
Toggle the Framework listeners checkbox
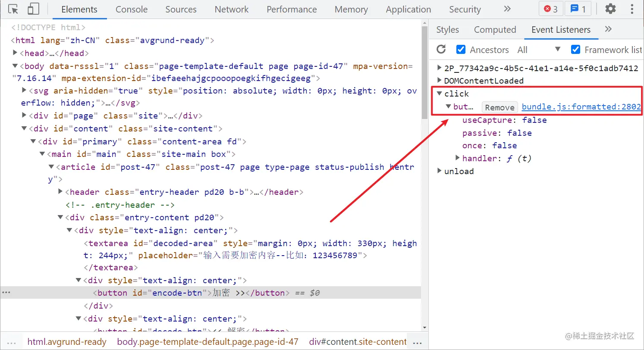point(575,50)
